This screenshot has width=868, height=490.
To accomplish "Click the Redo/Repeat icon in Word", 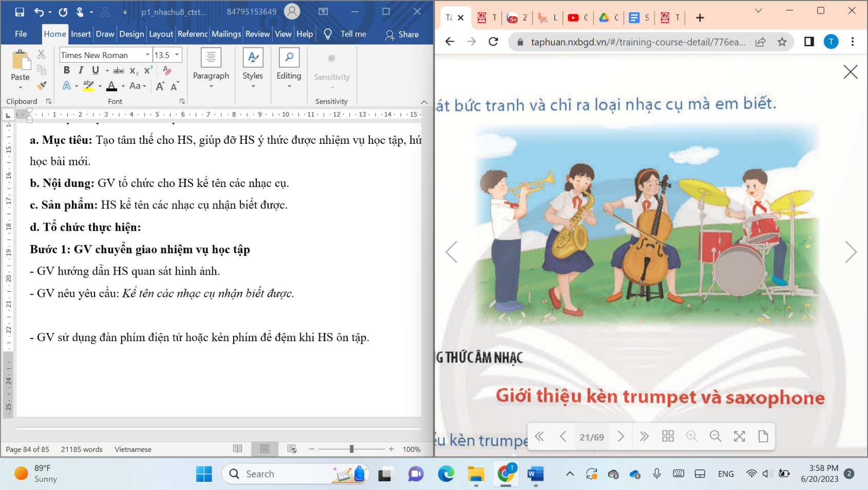I will click(63, 11).
